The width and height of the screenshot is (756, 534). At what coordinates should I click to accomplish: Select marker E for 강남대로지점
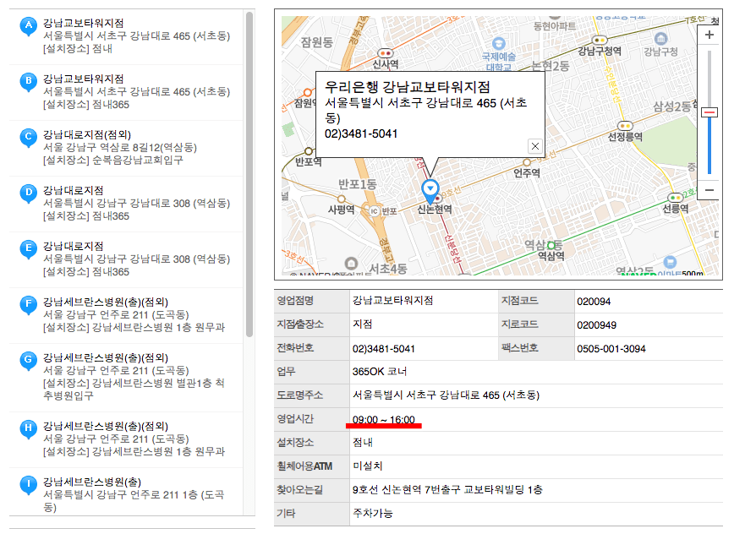29,249
